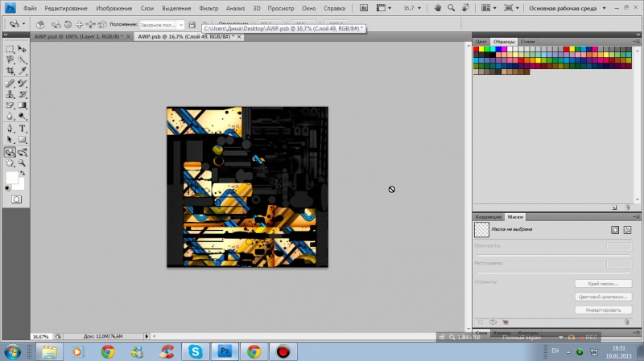Image resolution: width=644 pixels, height=361 pixels.
Task: Select the 3D Object Rotate tool
Action: 10,153
